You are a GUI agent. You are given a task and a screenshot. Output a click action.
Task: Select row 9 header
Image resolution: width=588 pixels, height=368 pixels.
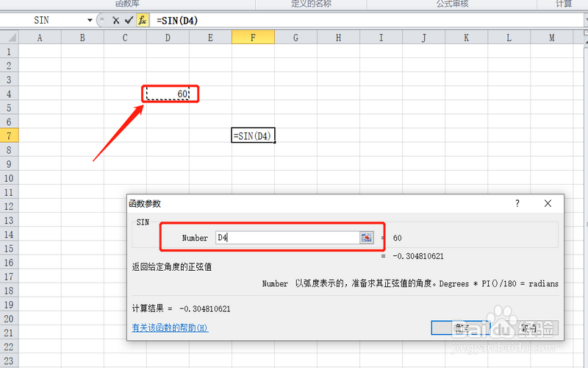pyautogui.click(x=9, y=163)
